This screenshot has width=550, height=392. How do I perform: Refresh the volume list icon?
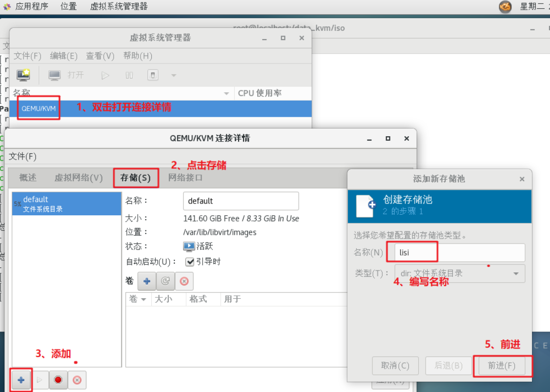pos(165,281)
